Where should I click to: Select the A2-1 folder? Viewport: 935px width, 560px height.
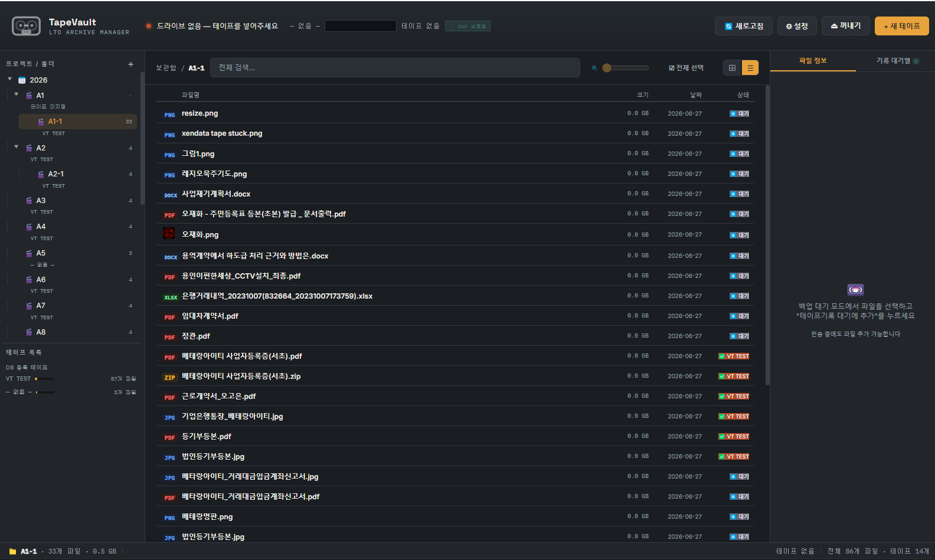(78, 174)
